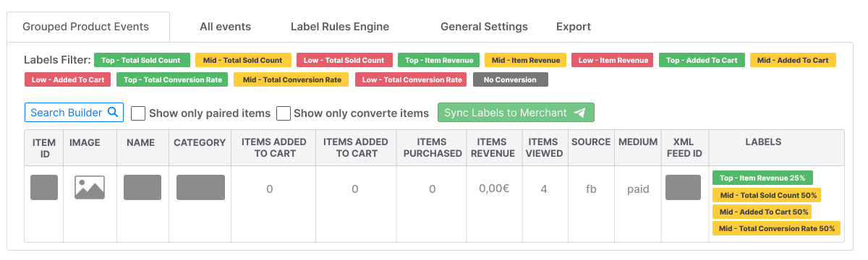Open the Label Rules Engine tab
This screenshot has height=260, width=868.
340,27
